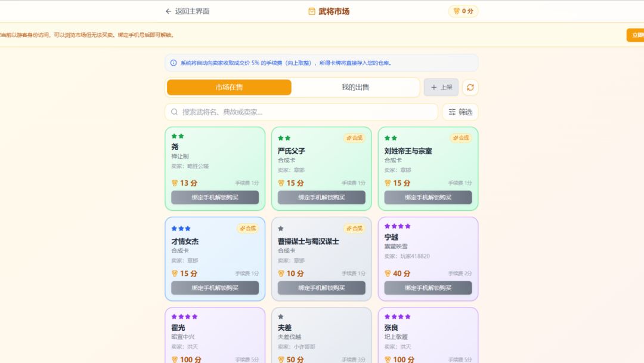644x363 pixels.
Task: Click the four purple stars on 张良
Action: coord(397,316)
